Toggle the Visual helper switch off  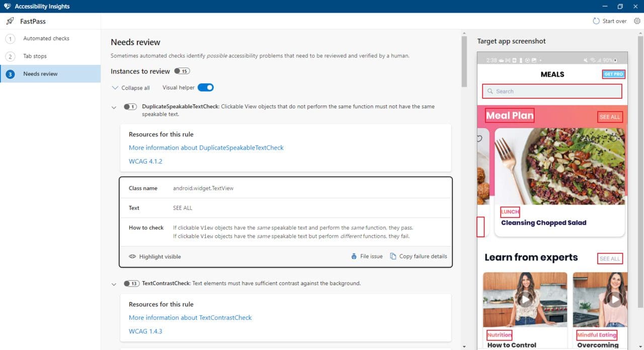coord(205,88)
